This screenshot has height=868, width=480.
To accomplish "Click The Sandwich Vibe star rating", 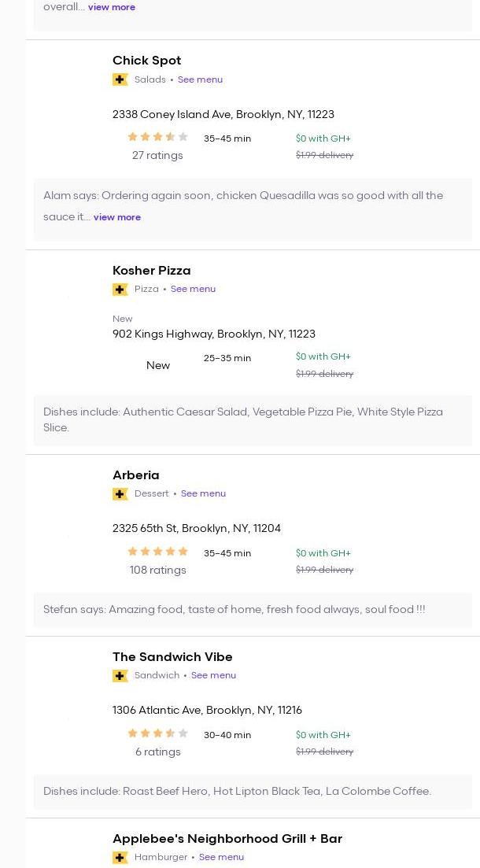I will pos(157,733).
